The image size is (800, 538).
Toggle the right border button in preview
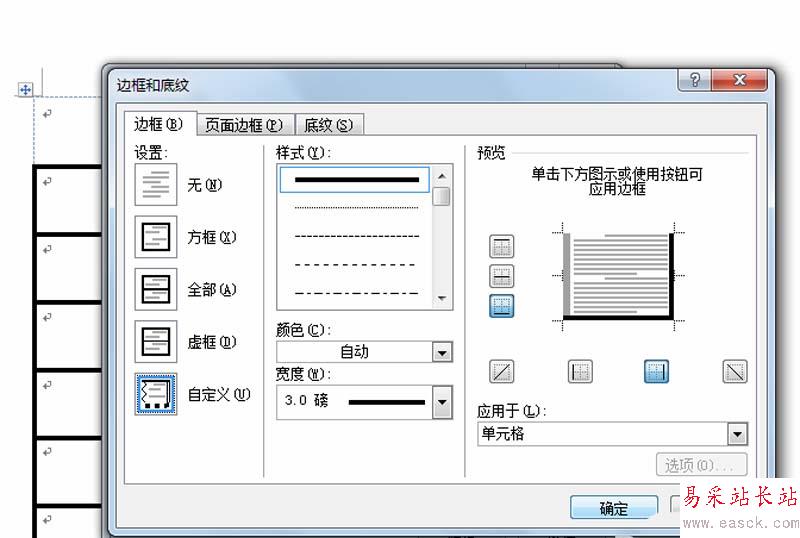tap(656, 371)
